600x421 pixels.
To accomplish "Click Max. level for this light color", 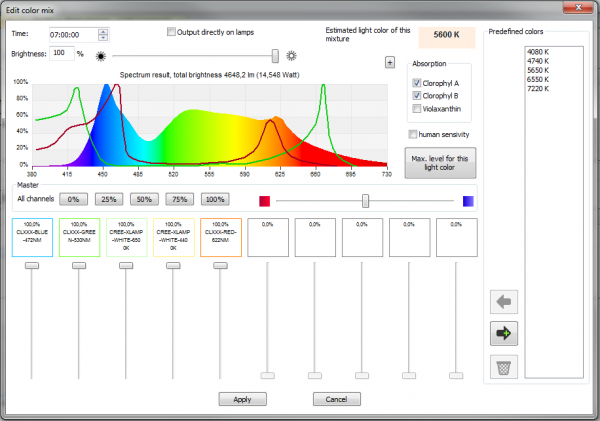I will [440, 162].
